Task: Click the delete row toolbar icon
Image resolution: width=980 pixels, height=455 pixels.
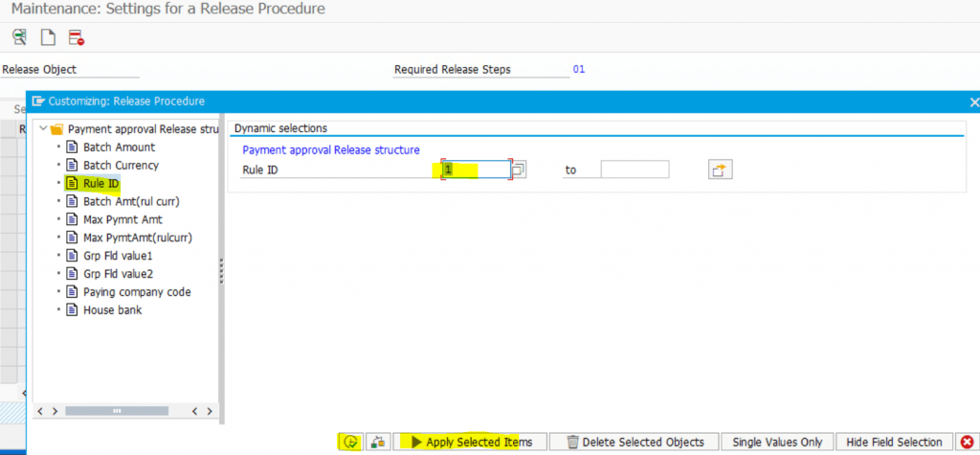Action: click(x=77, y=37)
